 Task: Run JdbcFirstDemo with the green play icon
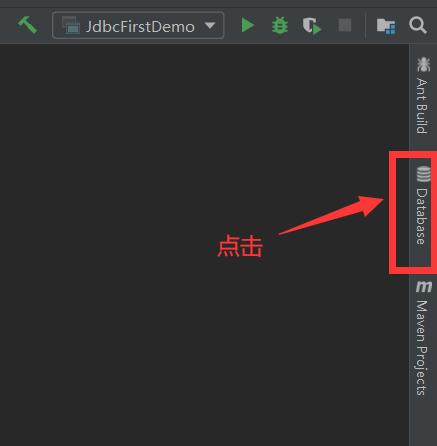(248, 25)
